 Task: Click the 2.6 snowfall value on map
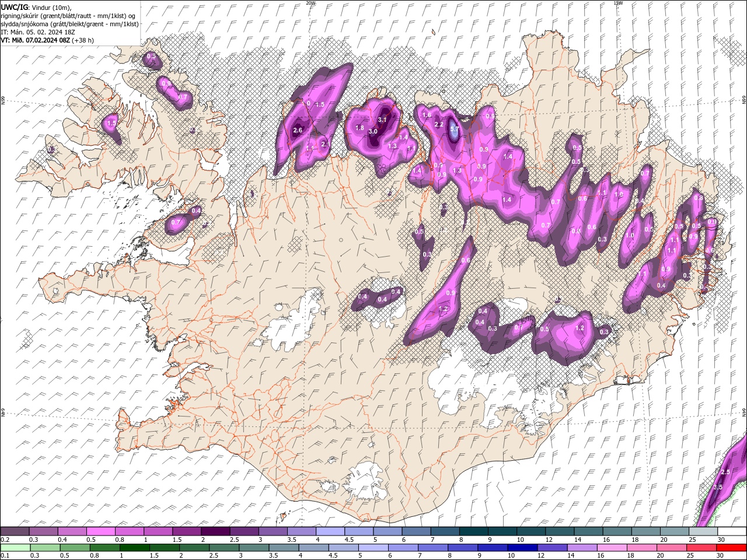[298, 130]
